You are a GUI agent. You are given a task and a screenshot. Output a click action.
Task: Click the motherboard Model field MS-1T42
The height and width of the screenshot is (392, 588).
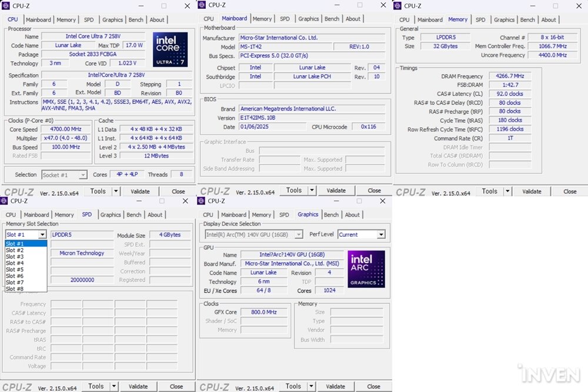[x=285, y=46]
